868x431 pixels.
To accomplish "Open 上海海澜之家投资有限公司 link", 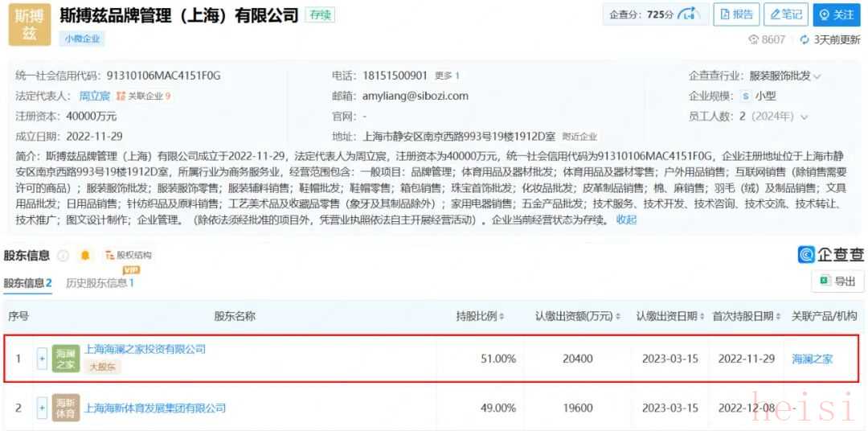I will click(x=145, y=349).
